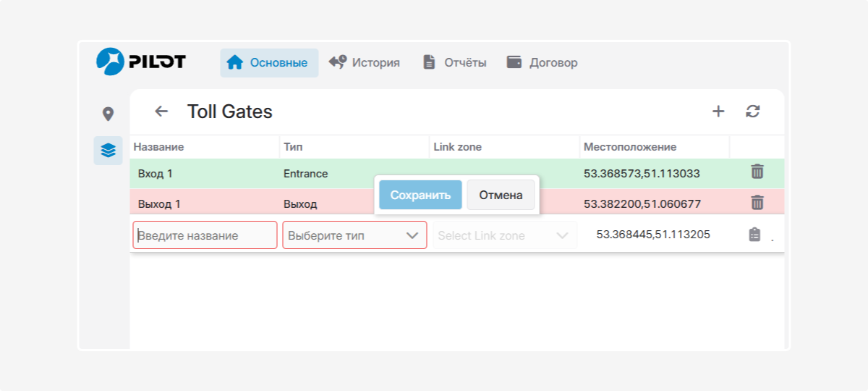Click the Отмена button
The height and width of the screenshot is (391, 868).
click(501, 195)
